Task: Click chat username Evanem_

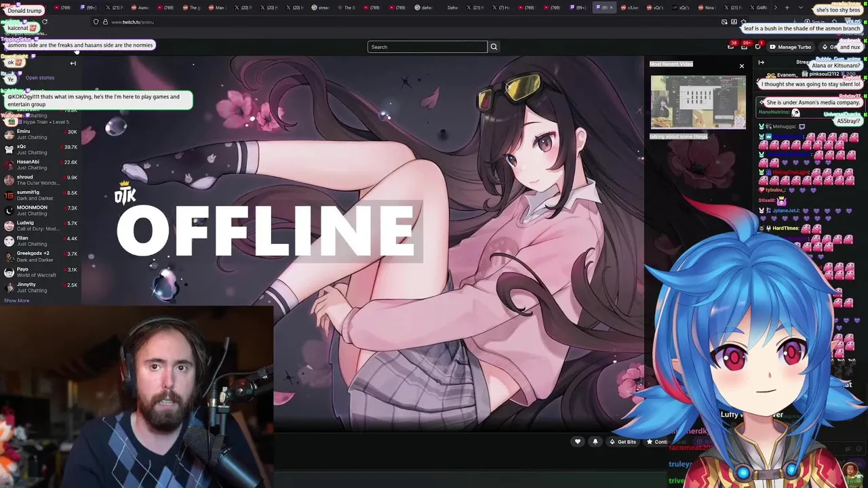Action: point(787,75)
